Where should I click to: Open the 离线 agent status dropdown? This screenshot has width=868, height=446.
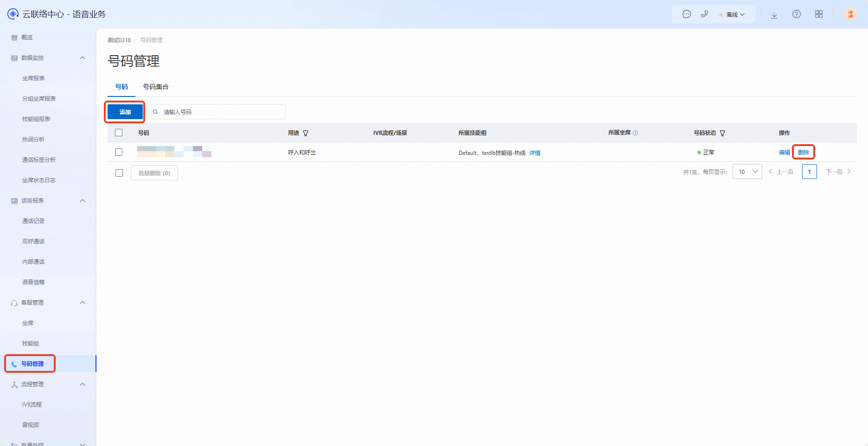point(732,14)
